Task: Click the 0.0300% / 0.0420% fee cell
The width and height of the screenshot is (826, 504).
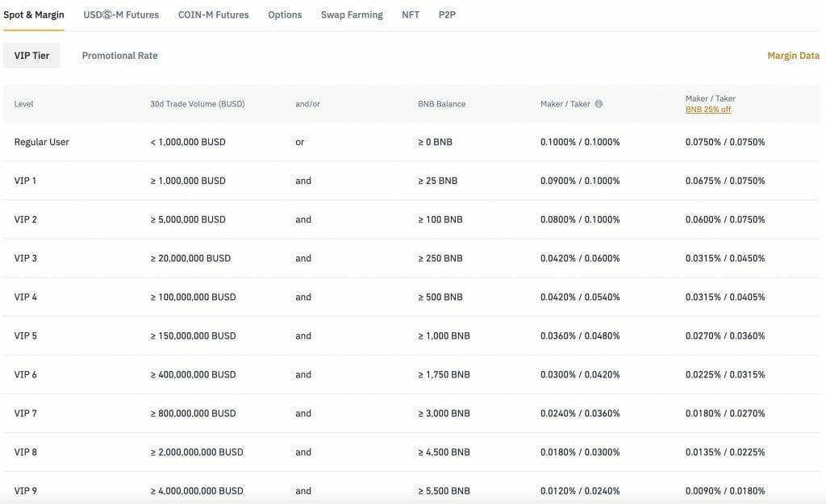Action: [x=580, y=374]
